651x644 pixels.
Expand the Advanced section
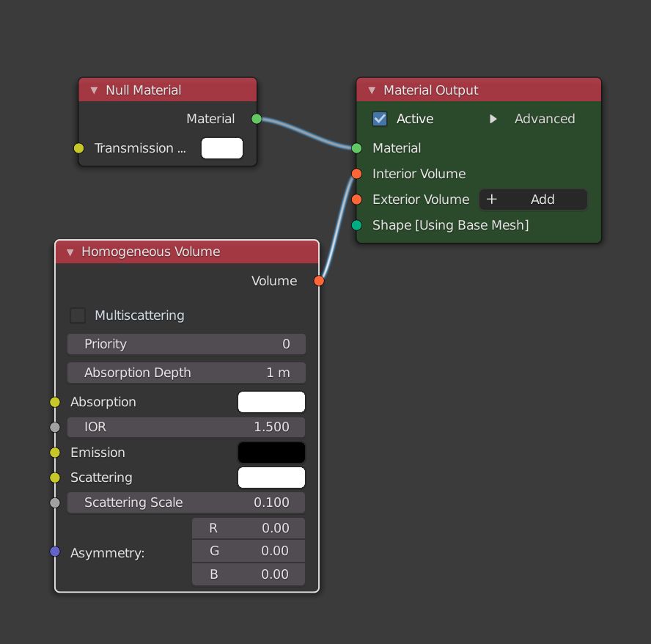tap(493, 119)
